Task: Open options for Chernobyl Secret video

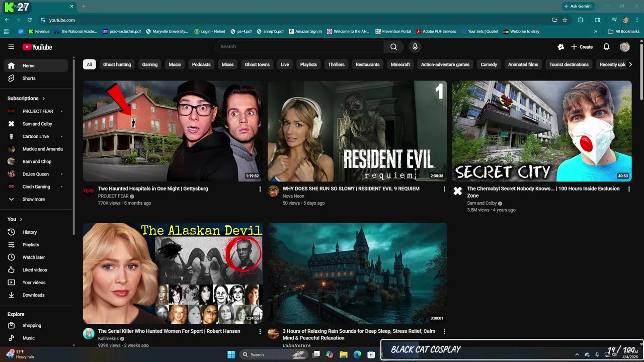Action: pyautogui.click(x=629, y=189)
